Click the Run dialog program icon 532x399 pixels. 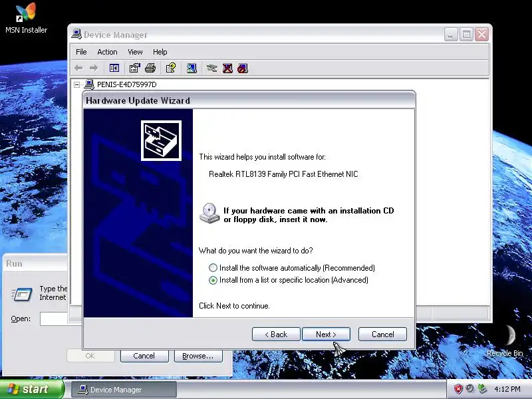pos(22,294)
